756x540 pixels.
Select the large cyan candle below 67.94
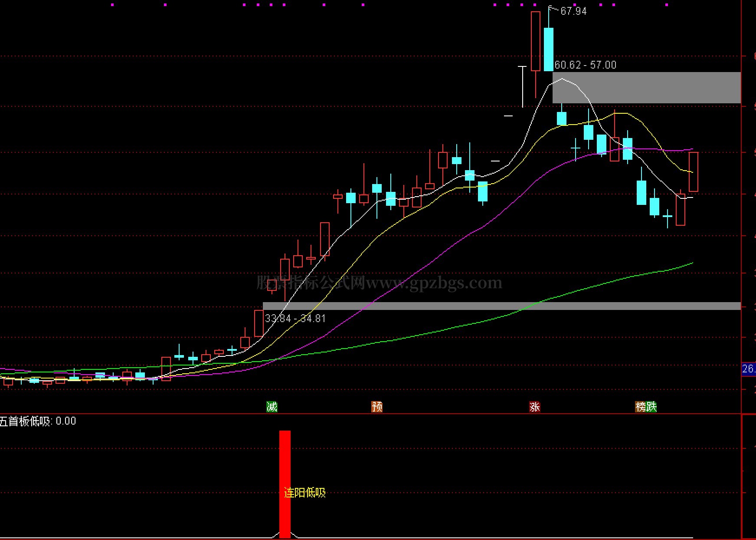(x=549, y=49)
